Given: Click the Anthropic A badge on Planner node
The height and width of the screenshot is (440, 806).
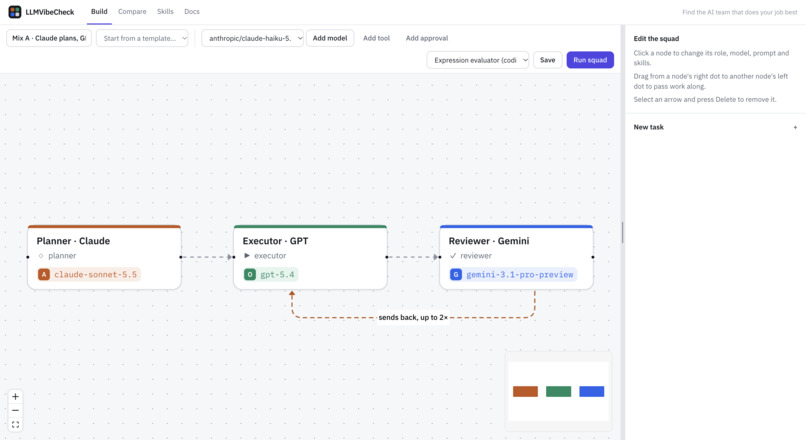Looking at the screenshot, I should pos(44,274).
